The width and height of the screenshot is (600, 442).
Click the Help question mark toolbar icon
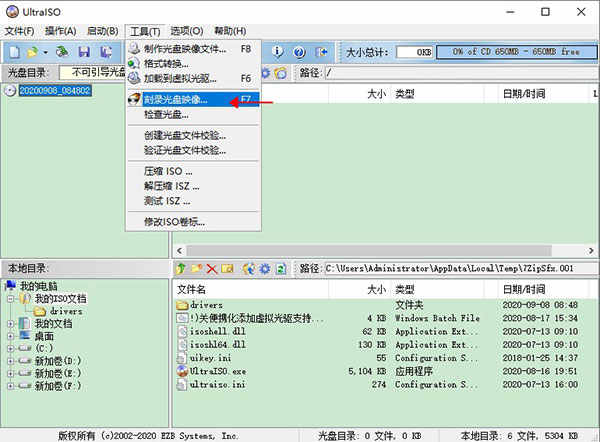299,52
